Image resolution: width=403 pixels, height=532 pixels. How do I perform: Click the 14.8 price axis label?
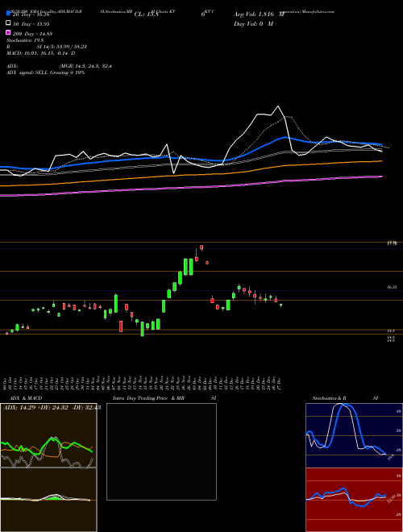click(x=391, y=330)
